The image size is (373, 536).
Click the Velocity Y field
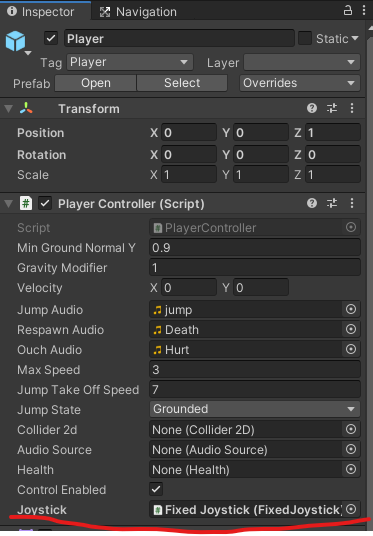pos(261,287)
